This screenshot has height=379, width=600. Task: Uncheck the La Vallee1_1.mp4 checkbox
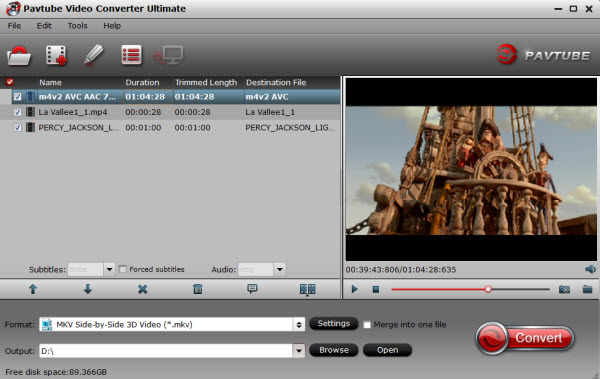(x=17, y=112)
